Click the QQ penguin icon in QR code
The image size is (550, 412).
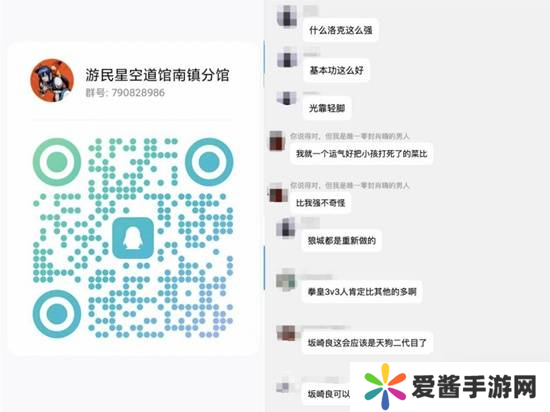coord(133,237)
